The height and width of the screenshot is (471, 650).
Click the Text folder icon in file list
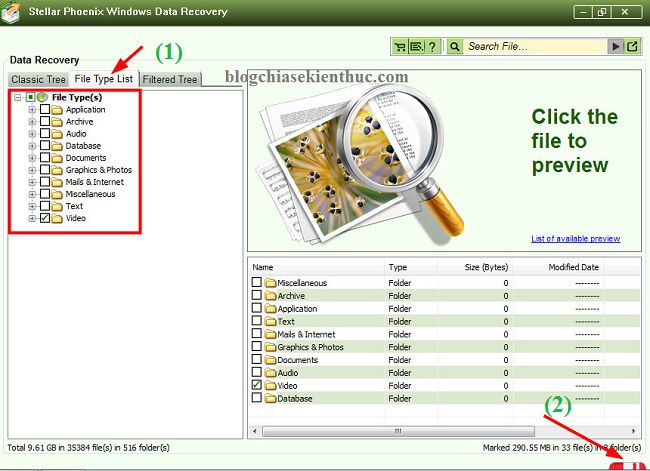coord(271,321)
